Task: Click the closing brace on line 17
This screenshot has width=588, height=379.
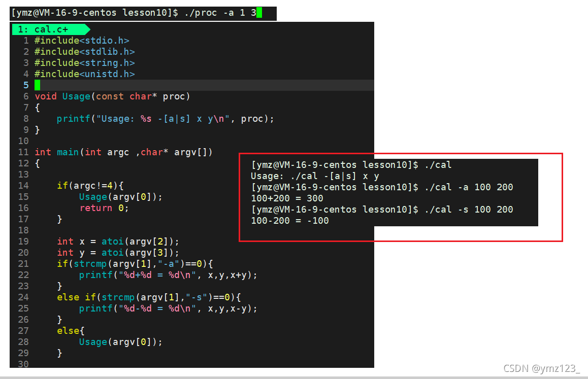Action: click(x=59, y=219)
